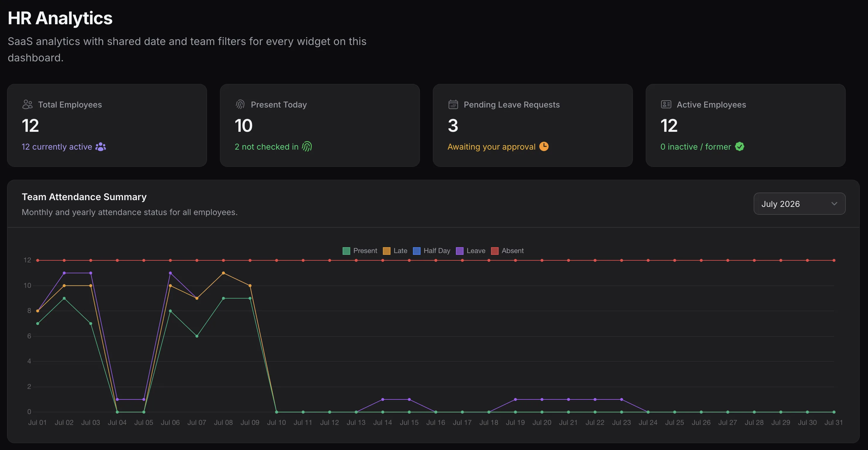The height and width of the screenshot is (450, 868).
Task: Click the green fingerprint icon beside '2 not checked in'
Action: coord(307,147)
